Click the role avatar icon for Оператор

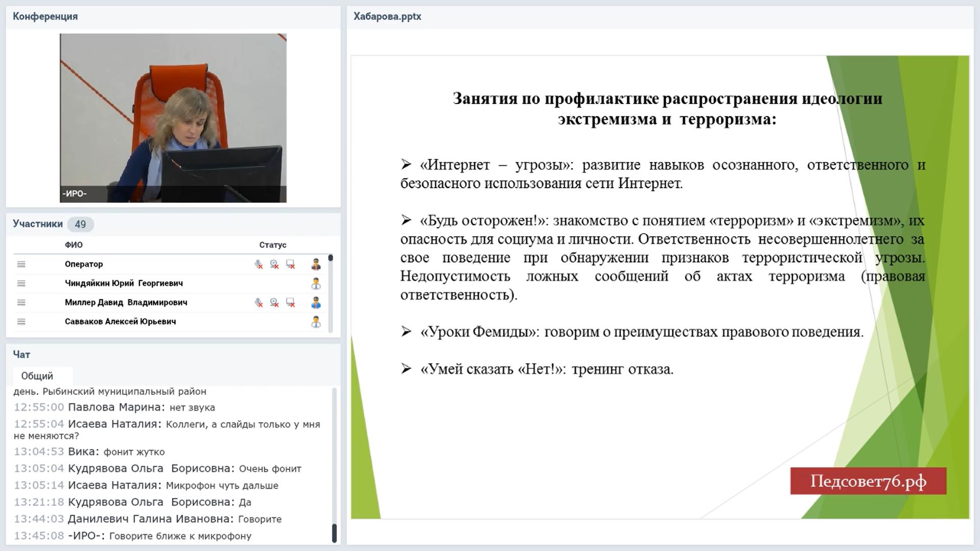(x=316, y=264)
